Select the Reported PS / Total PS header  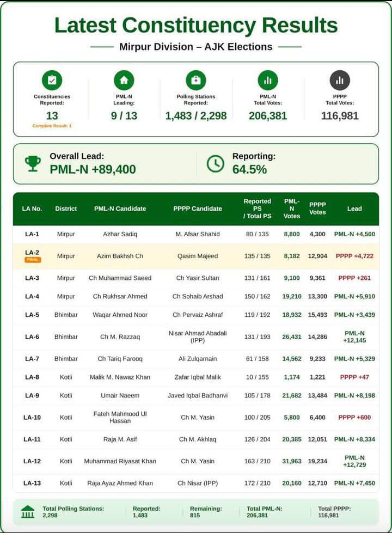[x=258, y=209]
